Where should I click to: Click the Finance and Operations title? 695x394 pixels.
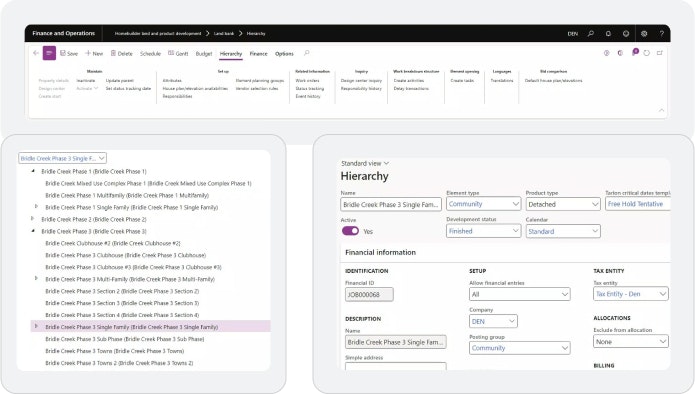(63, 33)
